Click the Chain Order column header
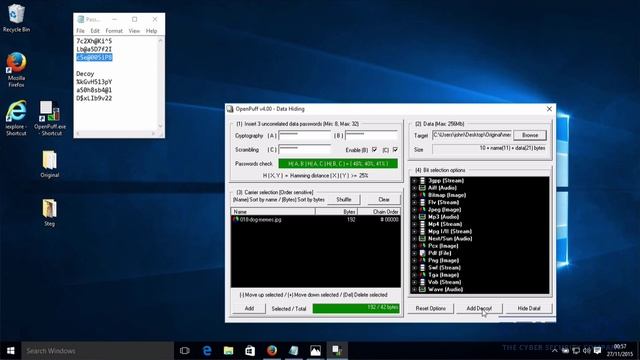640x360 pixels. (x=379, y=212)
